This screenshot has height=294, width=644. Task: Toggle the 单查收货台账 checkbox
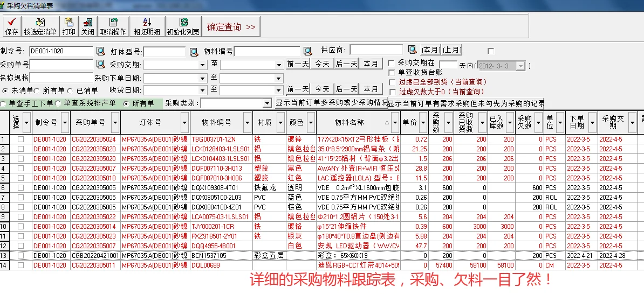click(392, 73)
